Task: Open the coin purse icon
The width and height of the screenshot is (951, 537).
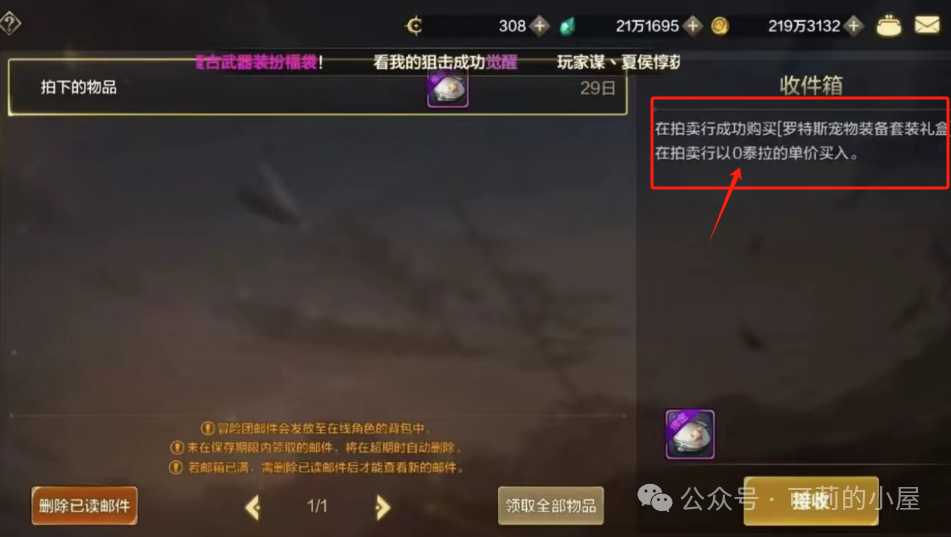Action: (889, 26)
